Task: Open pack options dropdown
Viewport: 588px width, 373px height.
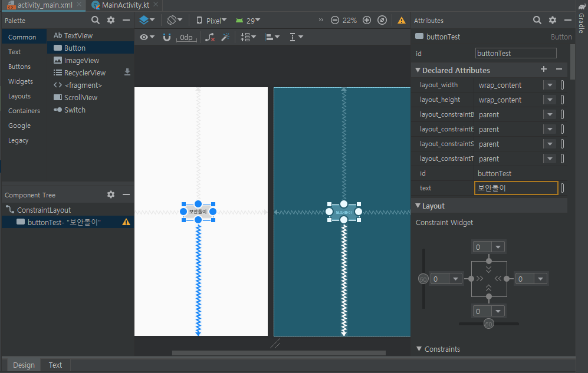Action: [248, 37]
